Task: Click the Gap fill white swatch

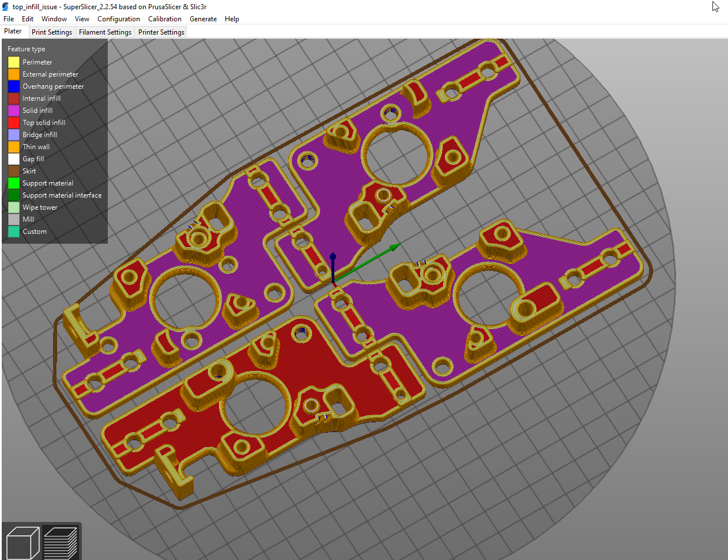Action: (14, 159)
